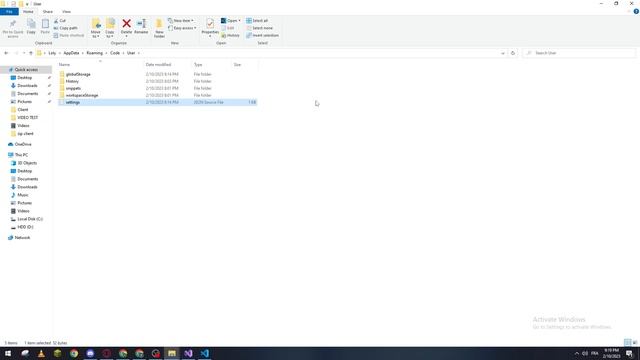Delete the selected item with red X
Screen dimensions: 640x360
[127, 27]
